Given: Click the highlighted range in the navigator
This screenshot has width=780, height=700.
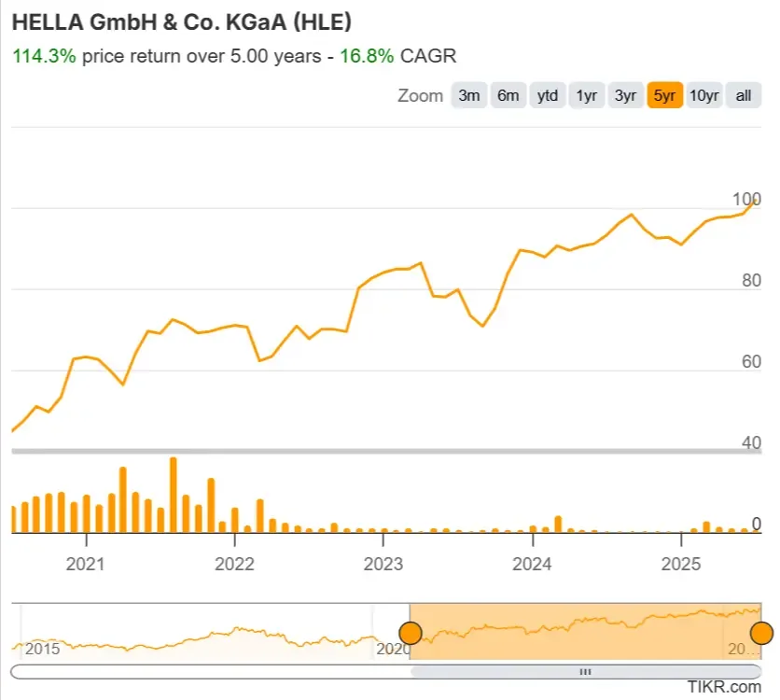Looking at the screenshot, I should [x=586, y=631].
